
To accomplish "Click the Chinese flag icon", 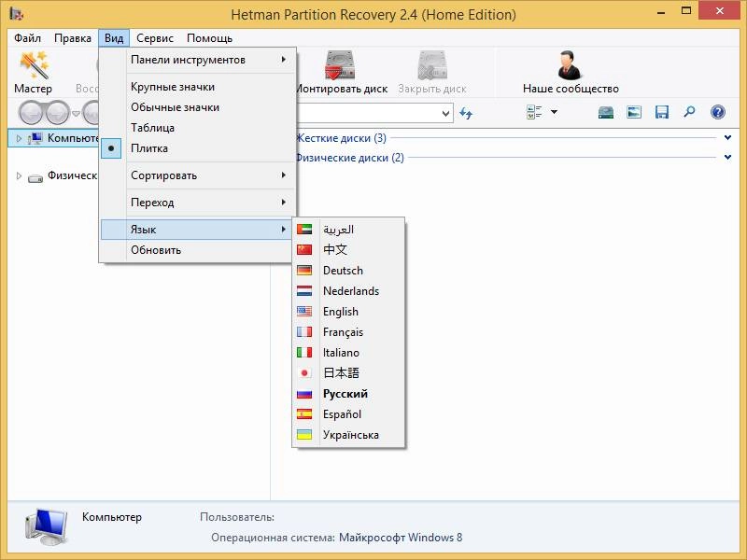I will coord(304,249).
